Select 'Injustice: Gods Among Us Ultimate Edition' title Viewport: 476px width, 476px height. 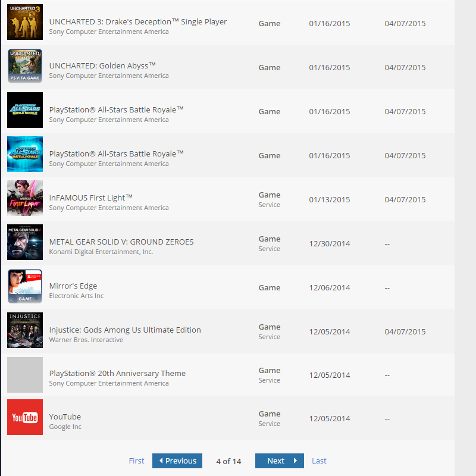pyautogui.click(x=125, y=330)
